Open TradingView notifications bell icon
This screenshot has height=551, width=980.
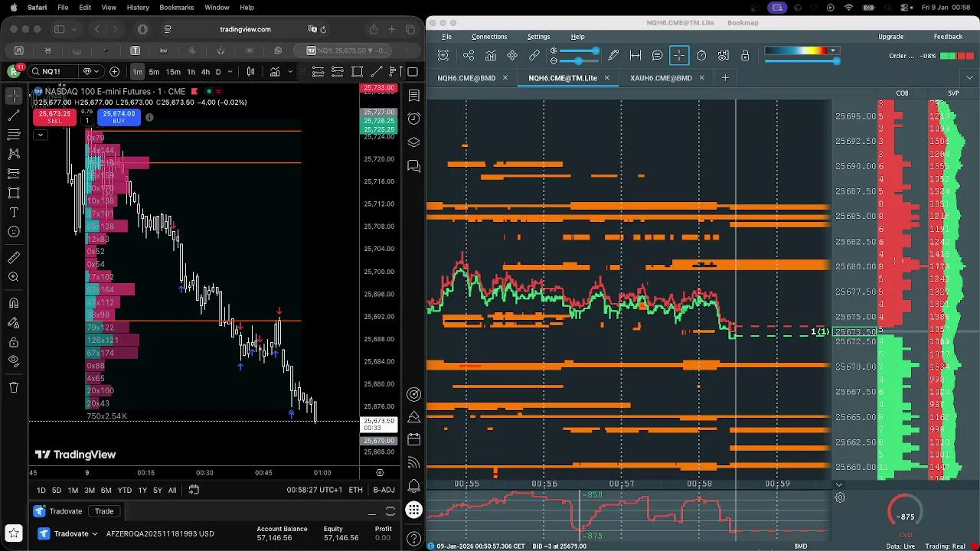pyautogui.click(x=414, y=485)
